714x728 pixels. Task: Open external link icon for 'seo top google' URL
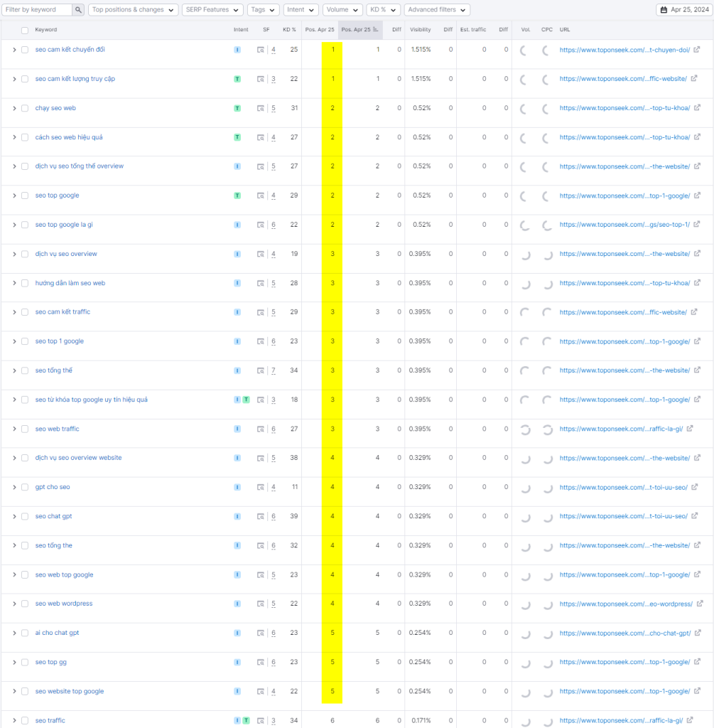696,196
